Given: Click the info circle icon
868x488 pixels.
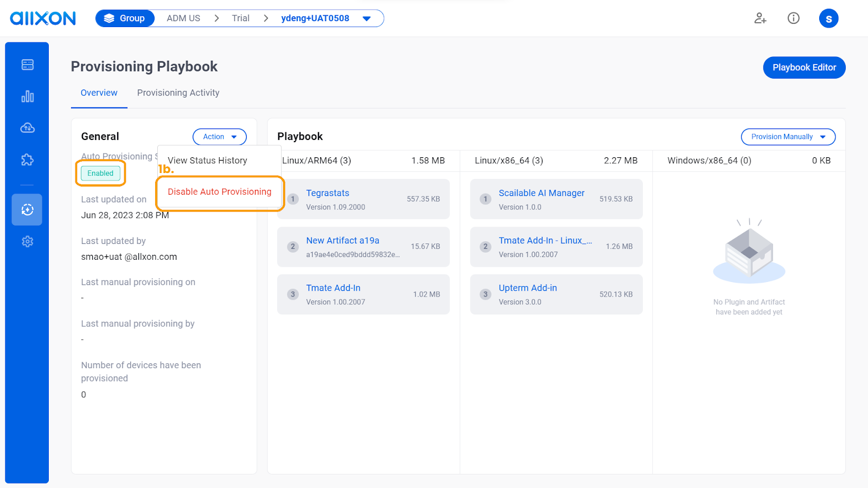Looking at the screenshot, I should [793, 18].
